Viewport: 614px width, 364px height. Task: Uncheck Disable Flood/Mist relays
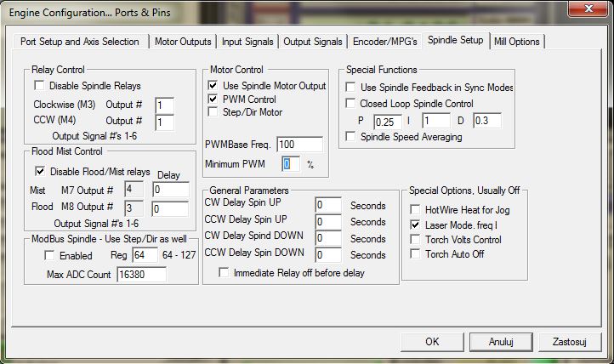tap(40, 171)
